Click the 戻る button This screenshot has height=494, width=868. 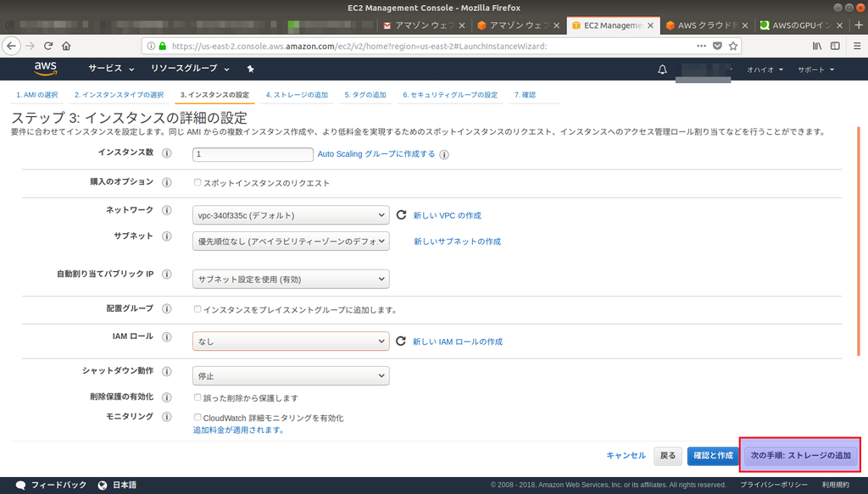668,456
